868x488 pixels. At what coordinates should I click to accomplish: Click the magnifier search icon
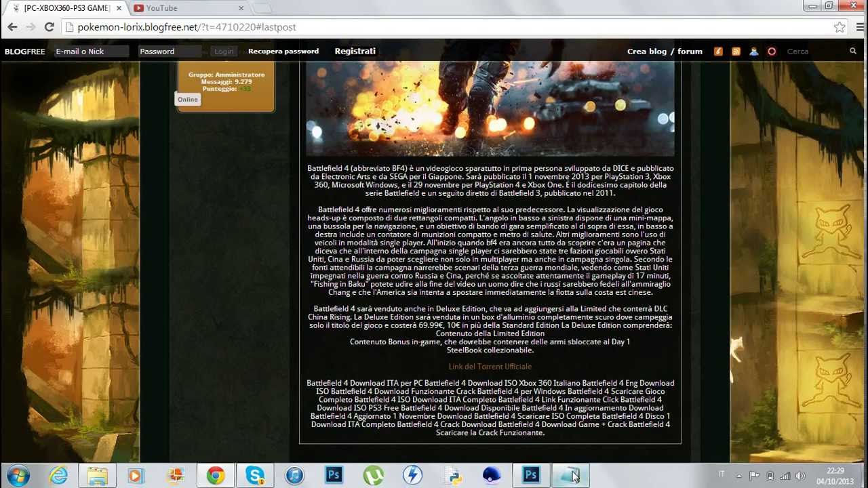(x=853, y=52)
